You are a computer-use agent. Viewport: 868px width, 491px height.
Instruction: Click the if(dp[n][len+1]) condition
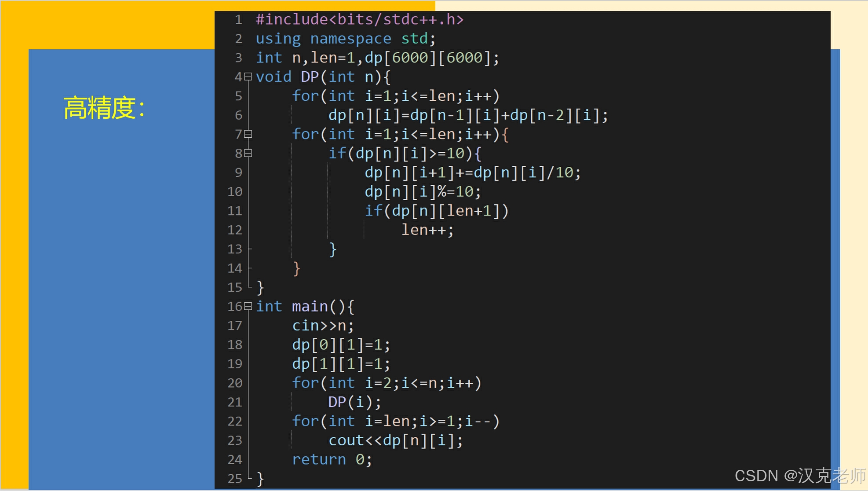pos(436,211)
